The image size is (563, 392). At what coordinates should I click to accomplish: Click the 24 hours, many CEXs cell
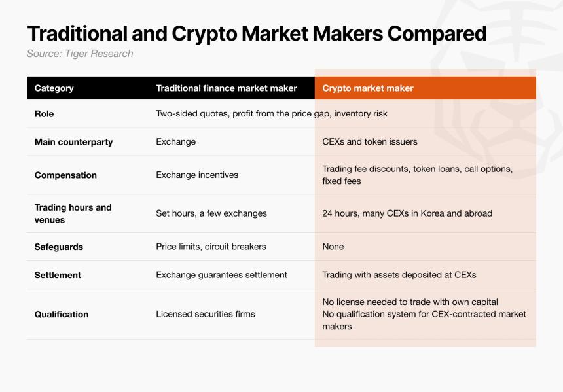pyautogui.click(x=407, y=213)
